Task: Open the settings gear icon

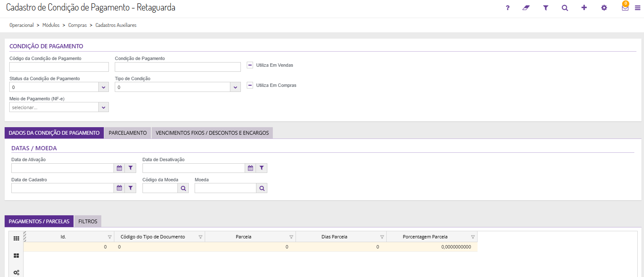Action: [x=604, y=8]
